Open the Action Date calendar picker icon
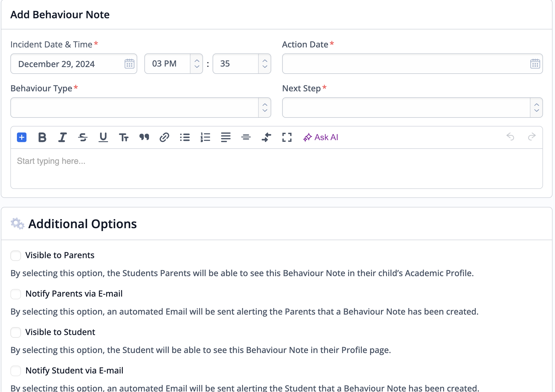The width and height of the screenshot is (555, 392). tap(535, 64)
